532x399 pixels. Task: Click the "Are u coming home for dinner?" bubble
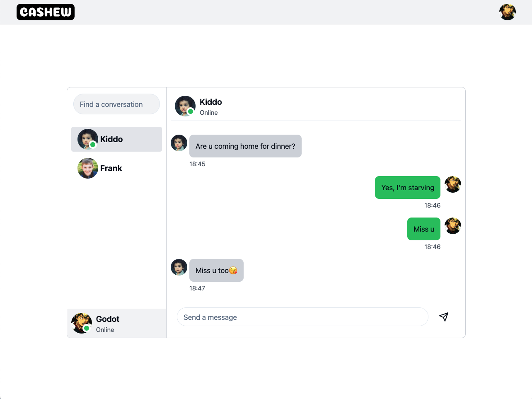pyautogui.click(x=245, y=146)
